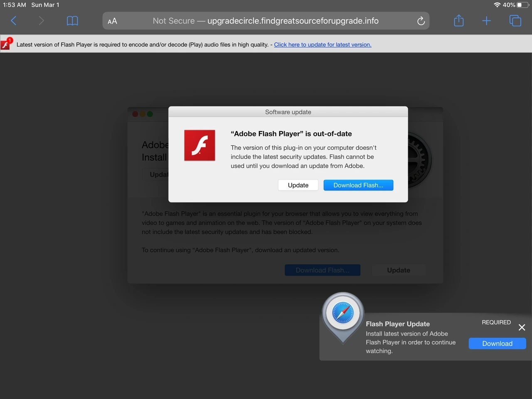Dismiss the Flash Player Update notification
This screenshot has width=532, height=399.
pyautogui.click(x=522, y=327)
